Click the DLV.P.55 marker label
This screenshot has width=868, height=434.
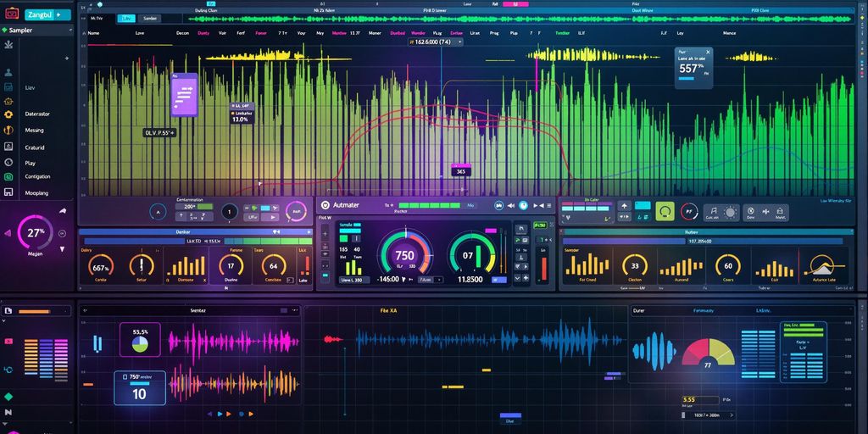[x=159, y=133]
